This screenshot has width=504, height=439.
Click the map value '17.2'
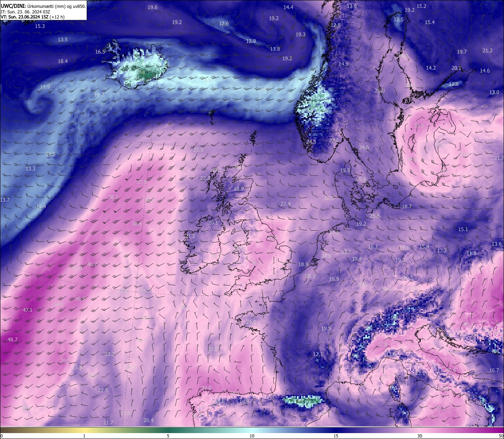pyautogui.click(x=442, y=250)
